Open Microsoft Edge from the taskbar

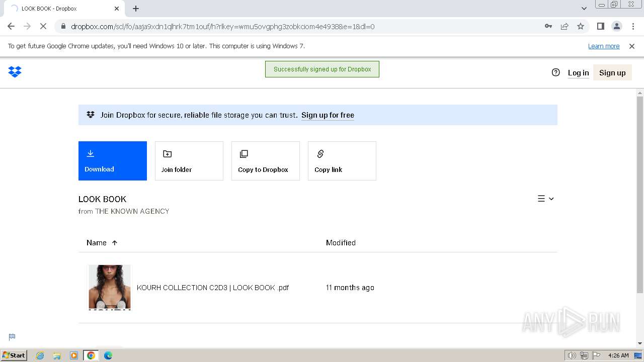coord(108,355)
